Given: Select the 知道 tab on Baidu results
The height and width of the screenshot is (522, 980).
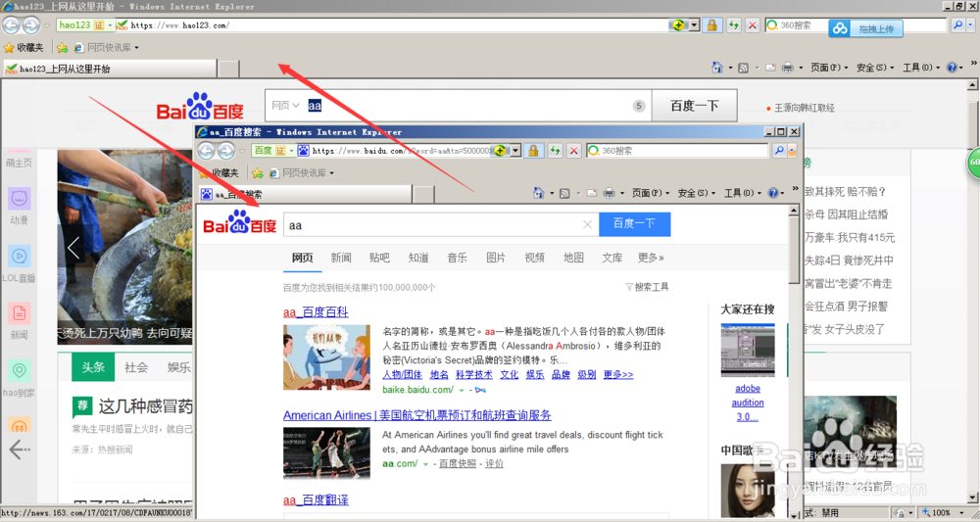Looking at the screenshot, I should (x=418, y=258).
